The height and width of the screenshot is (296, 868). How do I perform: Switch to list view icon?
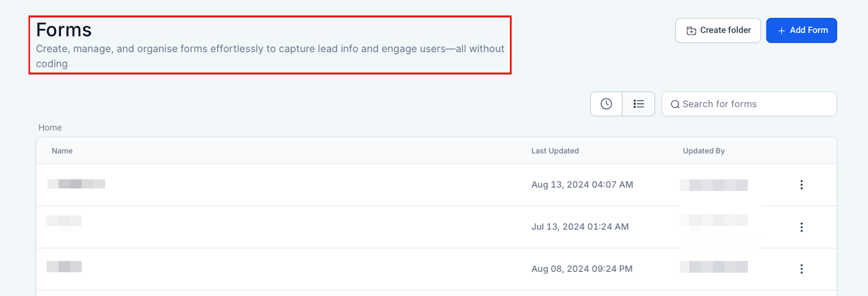coord(639,104)
